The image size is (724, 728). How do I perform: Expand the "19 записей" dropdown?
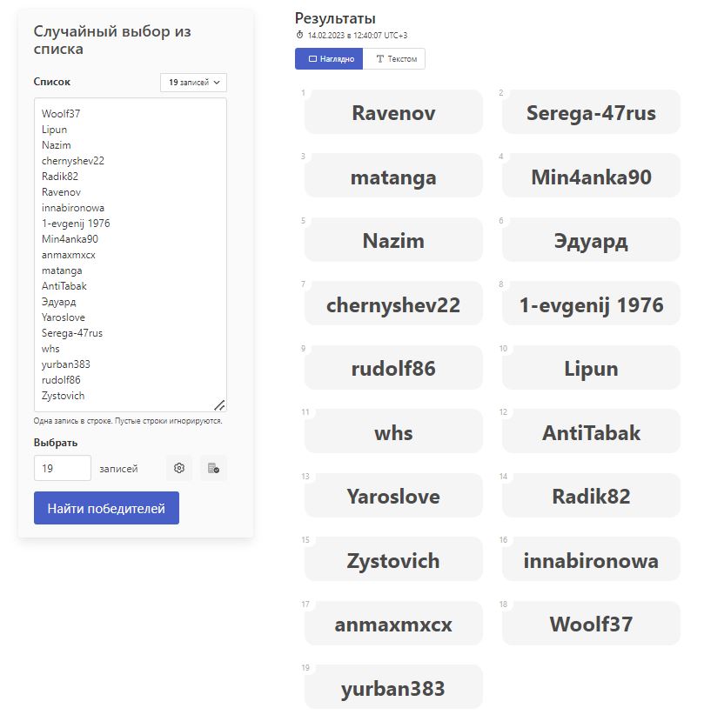193,82
